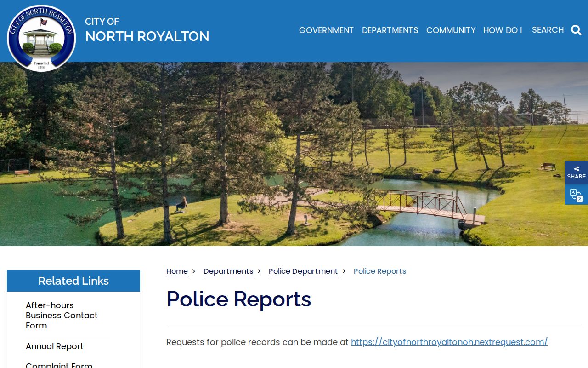Open the Share side button
The width and height of the screenshot is (588, 368).
click(x=577, y=172)
